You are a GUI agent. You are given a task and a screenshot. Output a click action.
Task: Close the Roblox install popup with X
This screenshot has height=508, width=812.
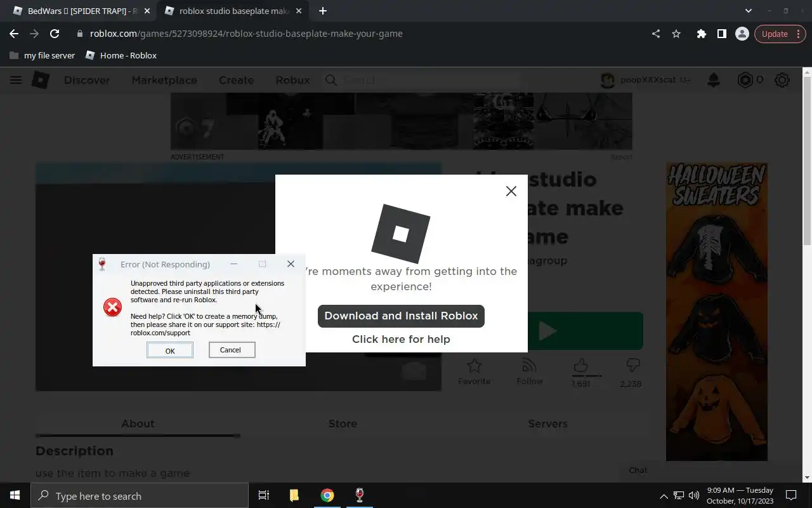[x=511, y=191]
